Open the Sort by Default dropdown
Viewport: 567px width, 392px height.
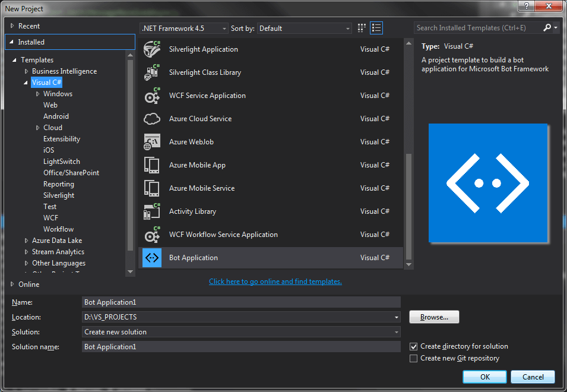tap(304, 28)
